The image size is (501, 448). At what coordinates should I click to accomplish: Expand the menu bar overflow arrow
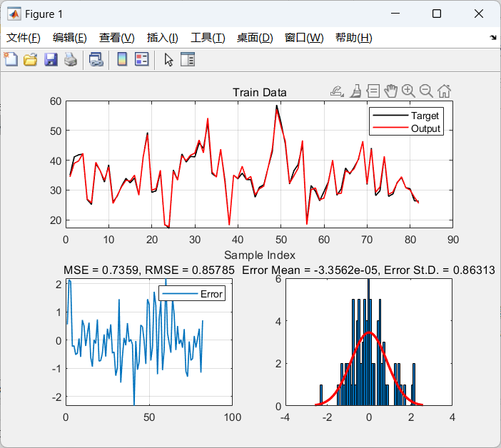492,37
